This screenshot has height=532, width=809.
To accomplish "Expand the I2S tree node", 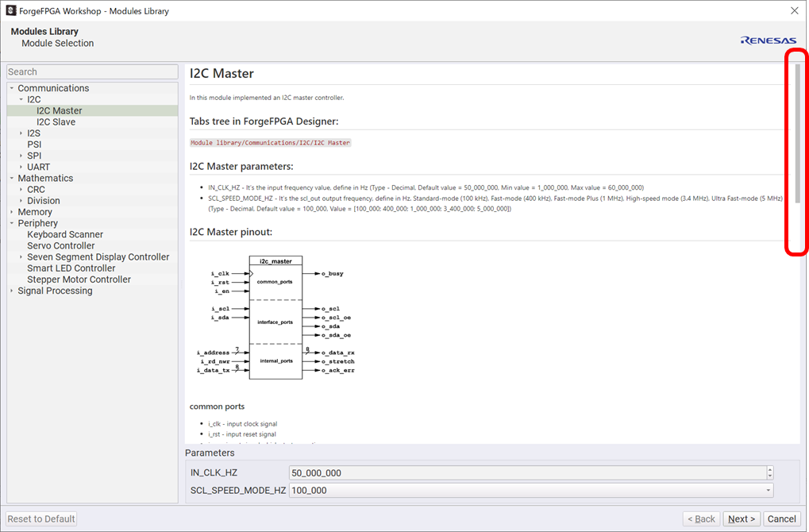I will [x=21, y=133].
